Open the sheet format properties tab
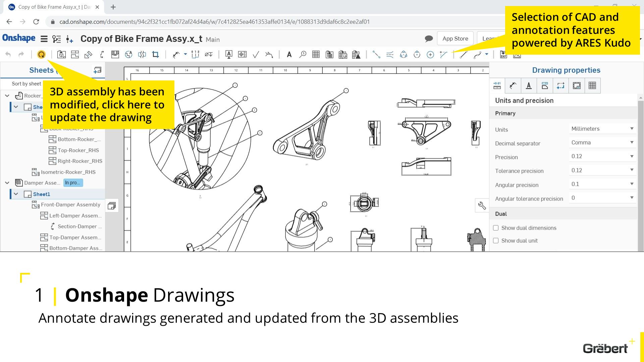Screen dimensions: 644x362 point(577,85)
